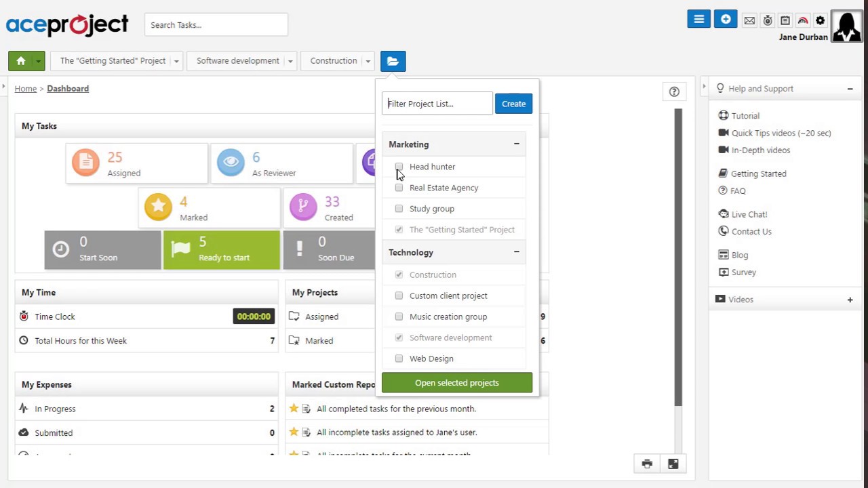Open the blue hamburger menu button

[698, 19]
